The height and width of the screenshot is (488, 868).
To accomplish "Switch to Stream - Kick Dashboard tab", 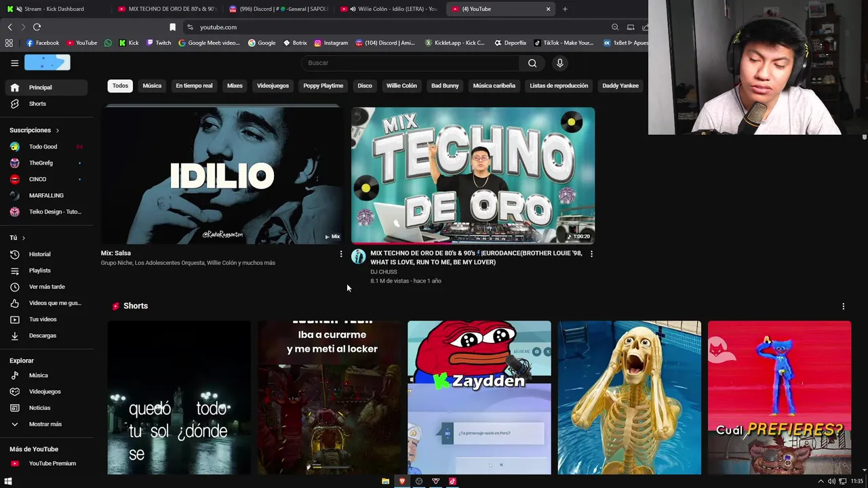I will tap(54, 9).
